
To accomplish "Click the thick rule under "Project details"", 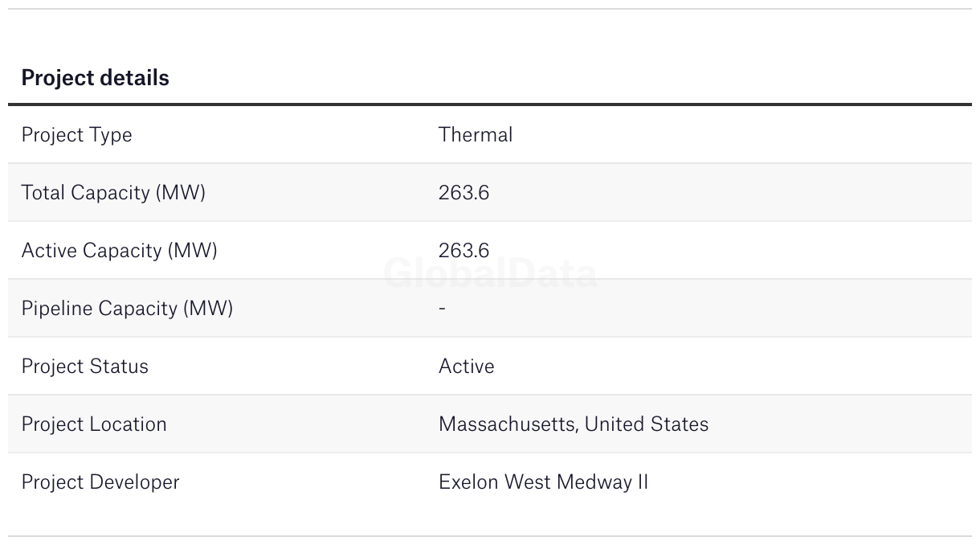I will tap(490, 104).
